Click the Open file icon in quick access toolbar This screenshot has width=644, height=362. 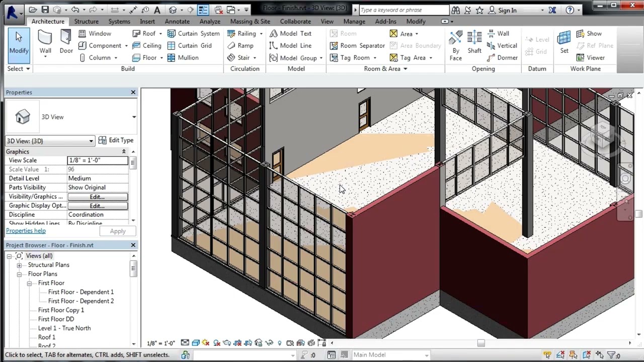[33, 10]
